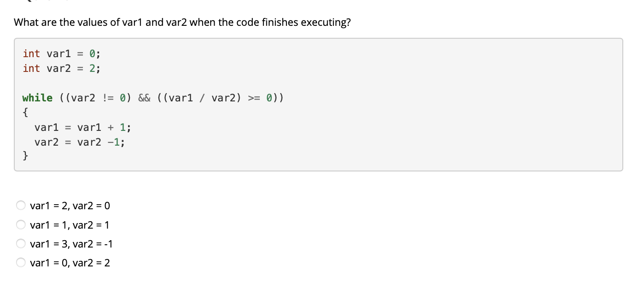644x283 pixels.
Task: Select radio button for var1 = 3, var2 = -1
Action: pyautogui.click(x=21, y=243)
